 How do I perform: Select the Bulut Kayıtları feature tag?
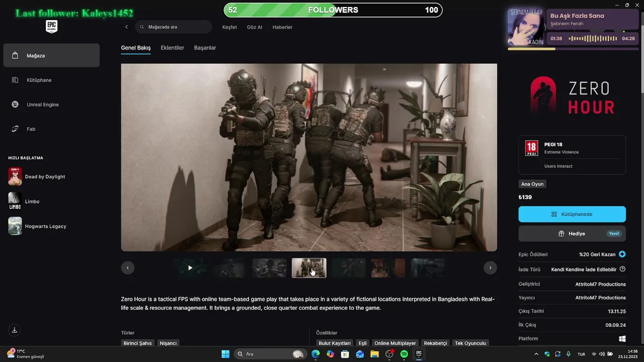335,343
